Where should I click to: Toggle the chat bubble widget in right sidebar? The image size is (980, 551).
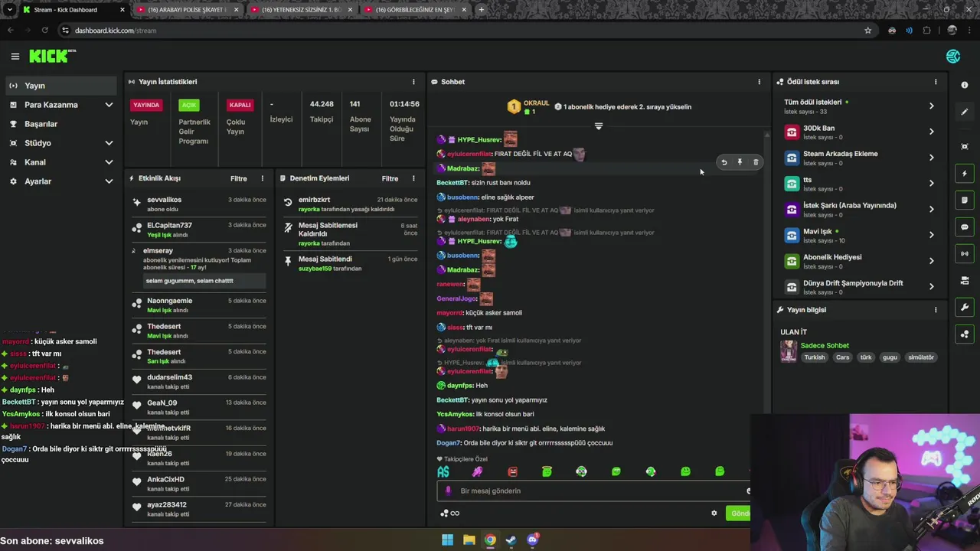pyautogui.click(x=964, y=227)
